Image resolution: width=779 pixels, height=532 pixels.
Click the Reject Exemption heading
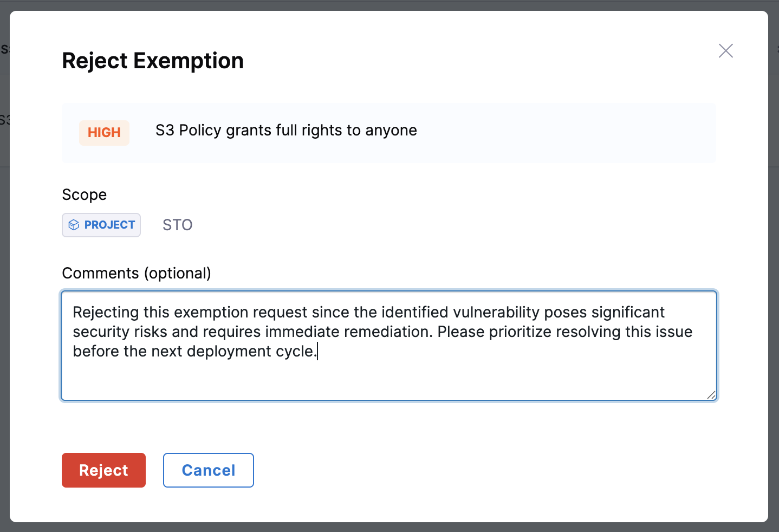tap(153, 61)
